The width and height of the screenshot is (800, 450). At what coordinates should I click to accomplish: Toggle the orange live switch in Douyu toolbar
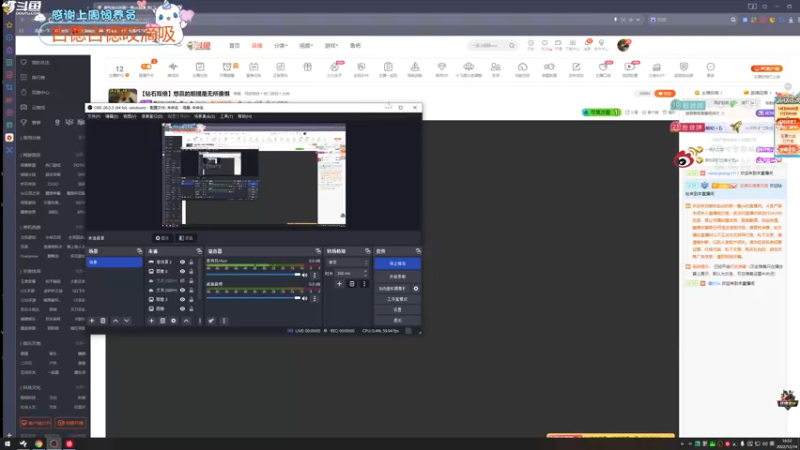point(146,67)
